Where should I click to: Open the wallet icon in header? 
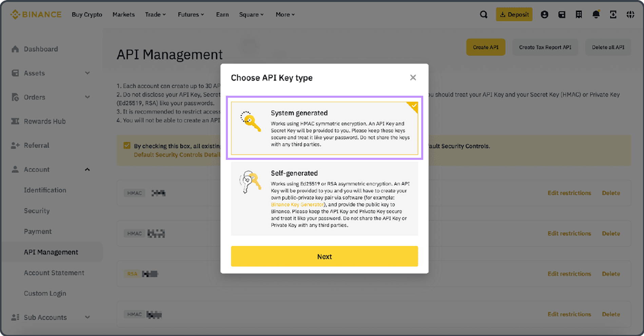[x=562, y=15]
